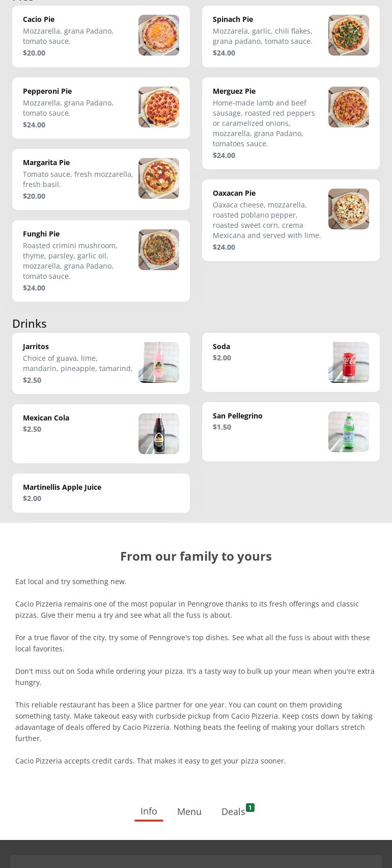Screen dimensions: 392x868
Task: Select the Funghi Pie thumbnail
Action: point(158,250)
